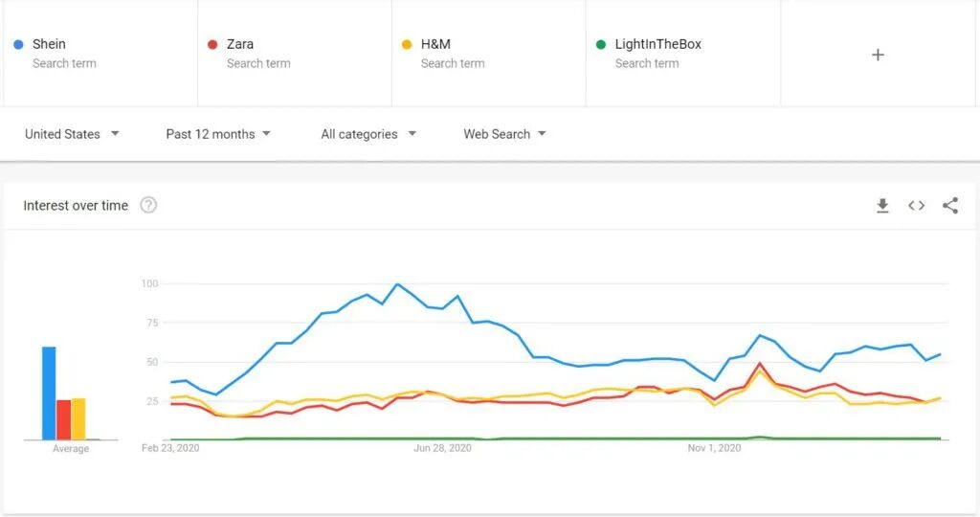Open the embed code icon
This screenshot has height=517, width=980.
[916, 206]
